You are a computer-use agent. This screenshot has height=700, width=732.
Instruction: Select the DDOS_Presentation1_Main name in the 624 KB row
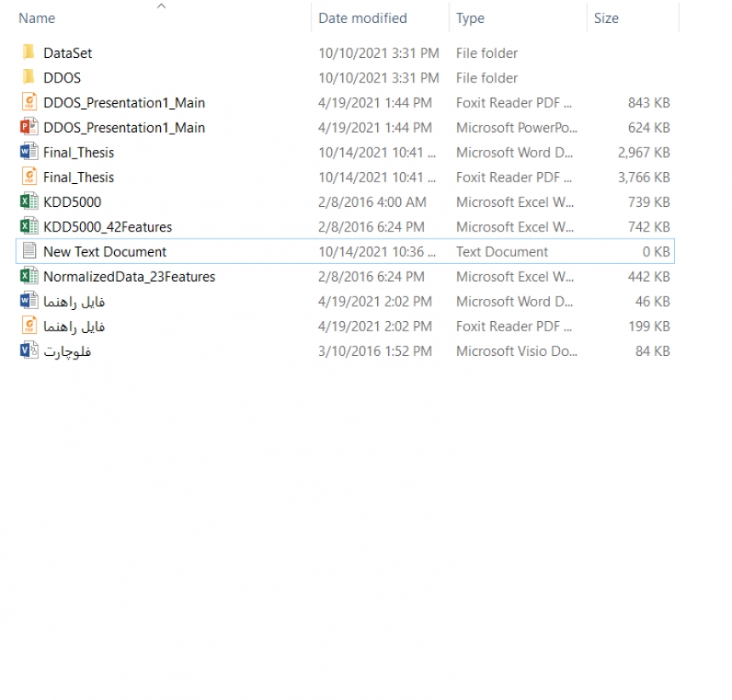coord(124,128)
